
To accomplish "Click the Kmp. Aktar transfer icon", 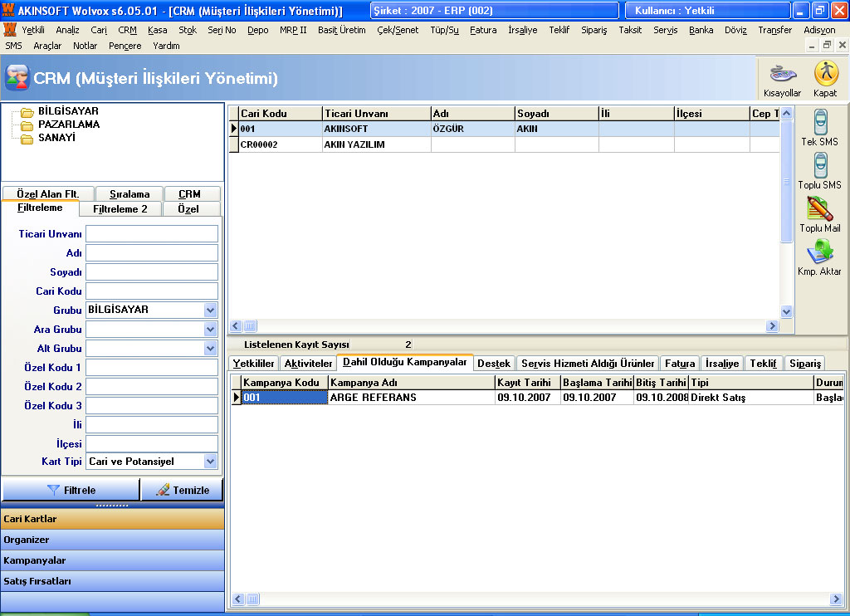I will [819, 257].
